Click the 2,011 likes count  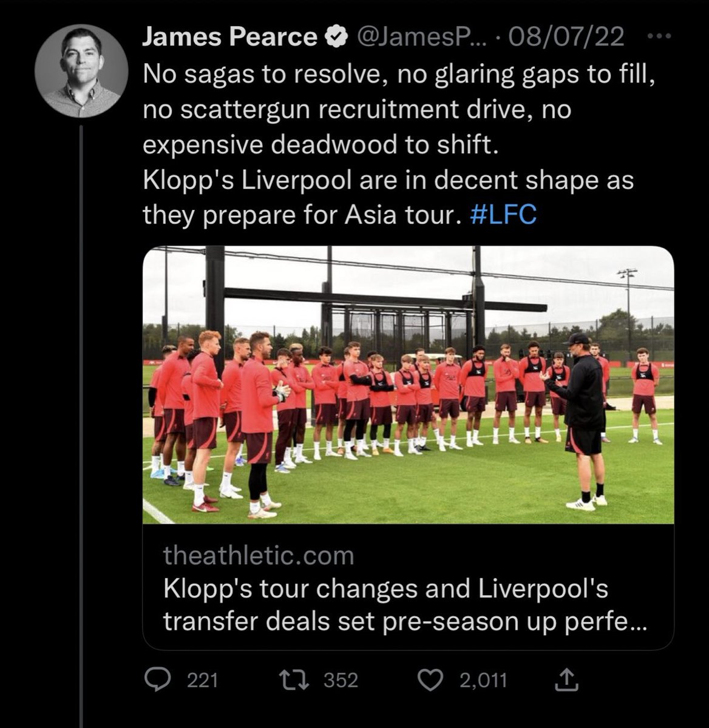(483, 680)
